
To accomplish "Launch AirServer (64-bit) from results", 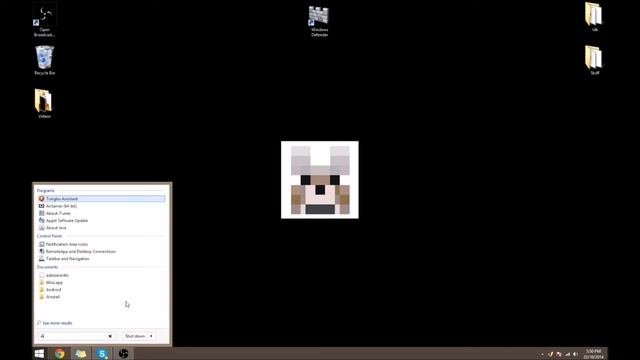I will 101,206.
